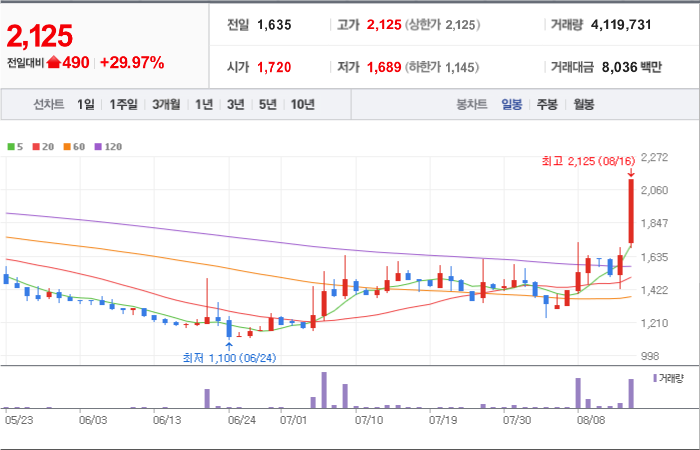Click the 06/24 date axis label
Viewport: 700px width, 450px height.
(x=242, y=420)
